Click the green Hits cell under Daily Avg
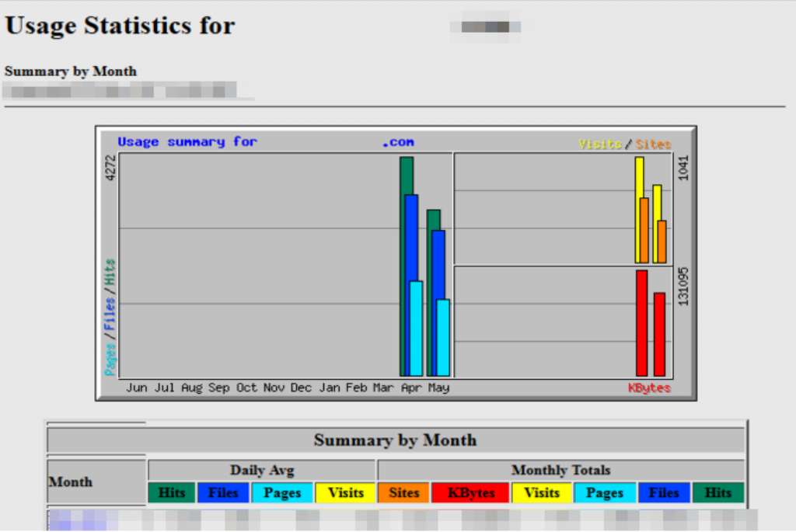796x532 pixels. click(x=172, y=492)
